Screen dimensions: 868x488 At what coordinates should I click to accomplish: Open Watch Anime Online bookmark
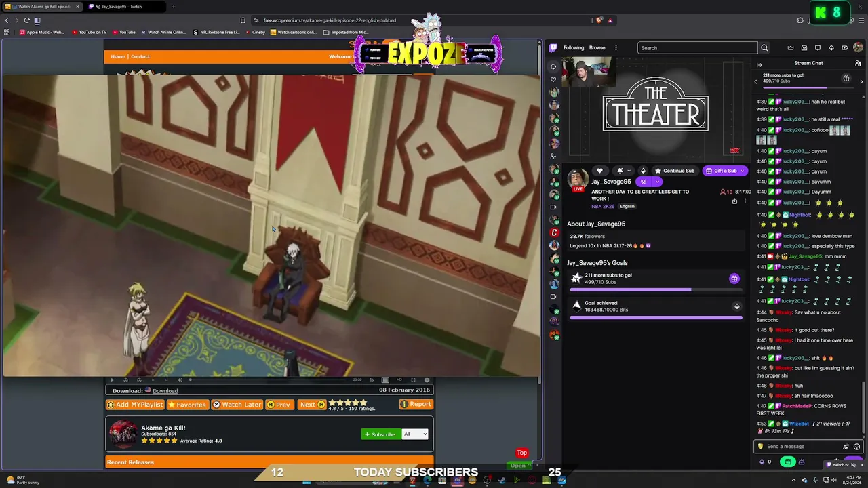pos(162,32)
